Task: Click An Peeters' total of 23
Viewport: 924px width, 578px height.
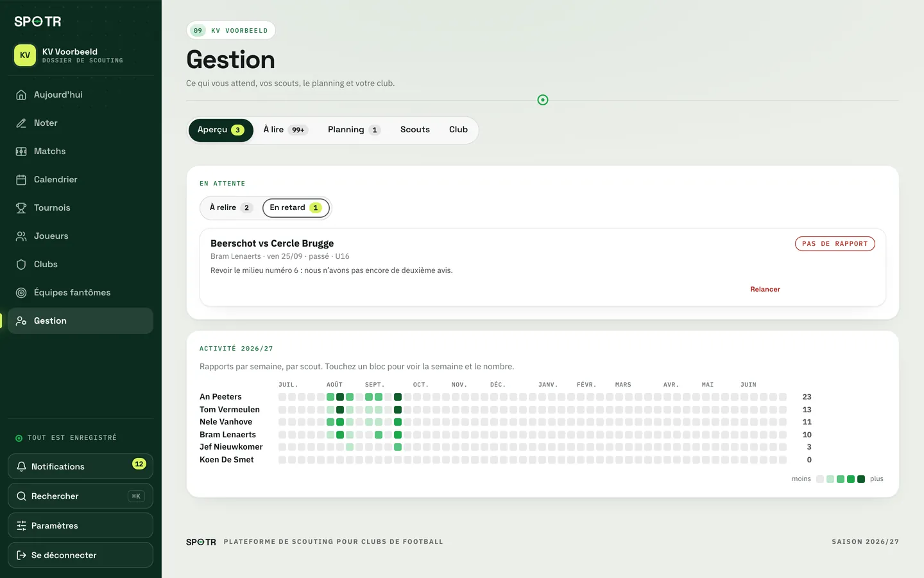Action: [x=807, y=397]
